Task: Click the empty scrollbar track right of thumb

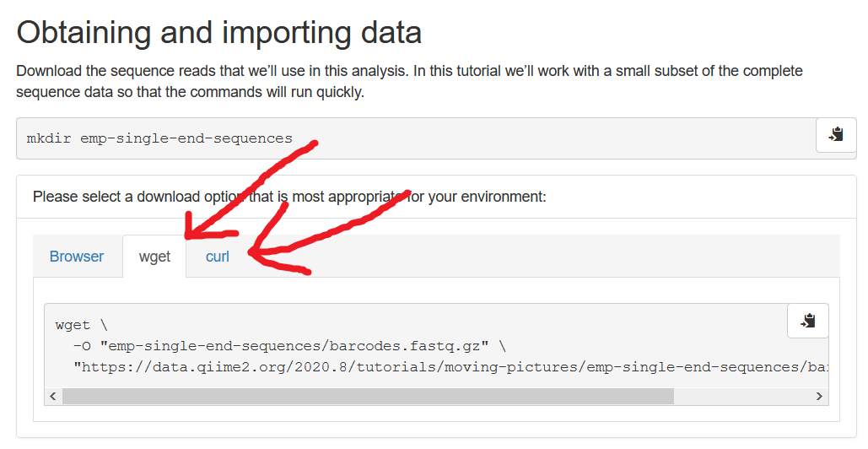Action: [742, 396]
